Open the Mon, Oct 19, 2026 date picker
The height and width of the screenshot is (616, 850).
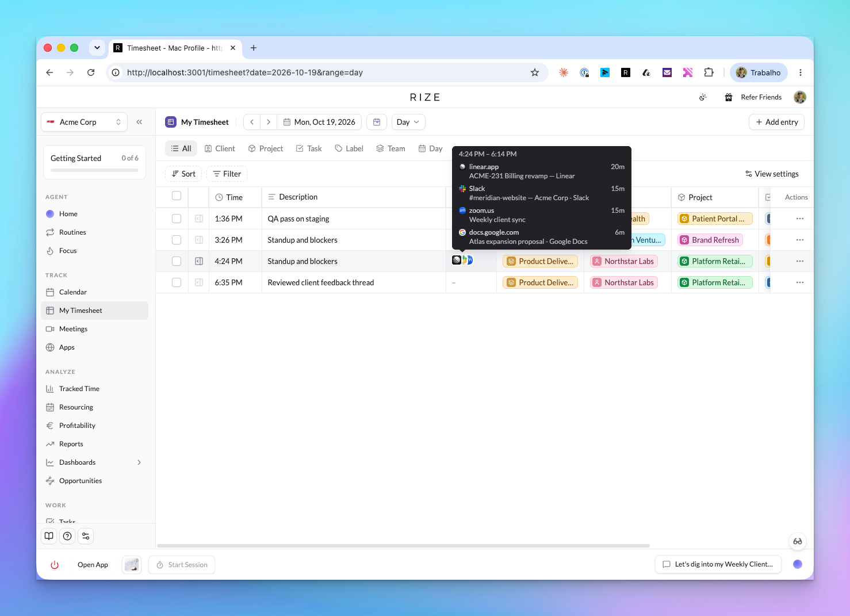(x=320, y=122)
